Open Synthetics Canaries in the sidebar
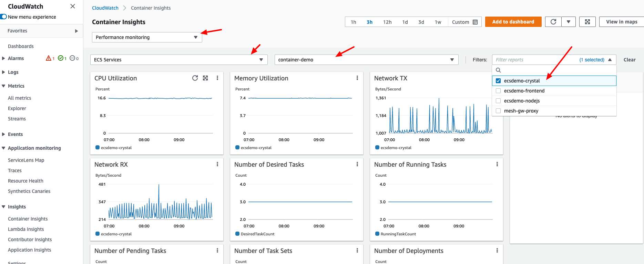This screenshot has height=264, width=644. tap(29, 191)
